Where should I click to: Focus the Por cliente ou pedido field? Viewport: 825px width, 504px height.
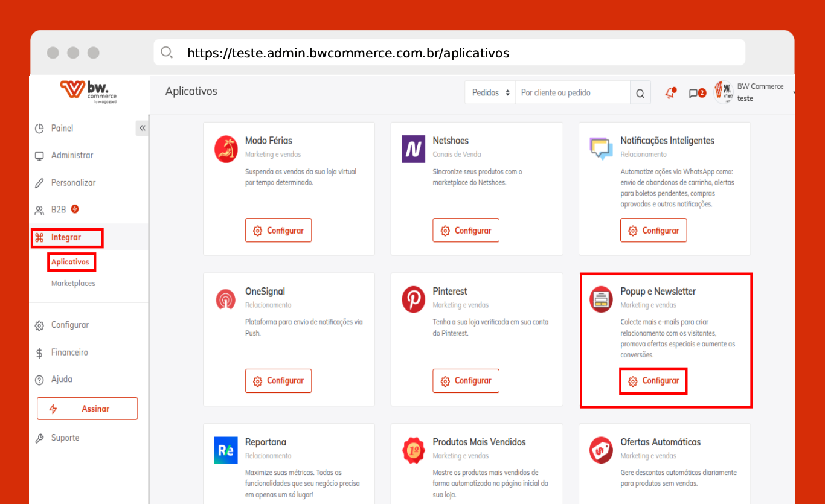pos(573,93)
